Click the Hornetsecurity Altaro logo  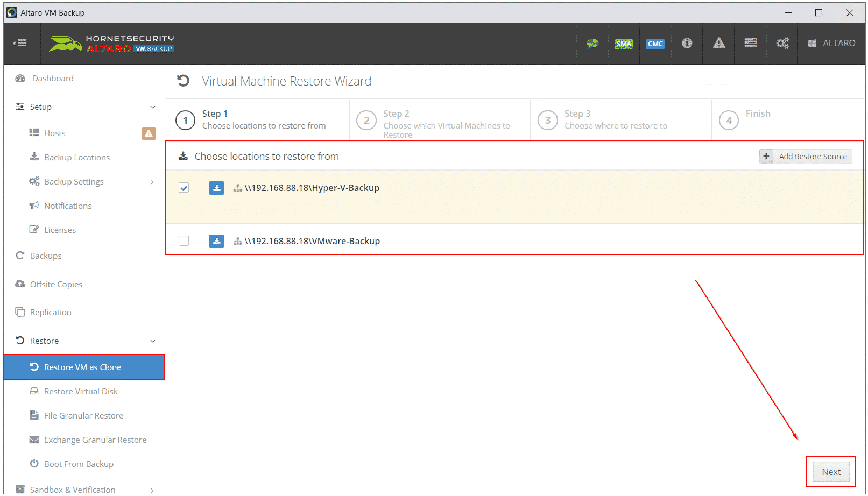[x=111, y=44]
